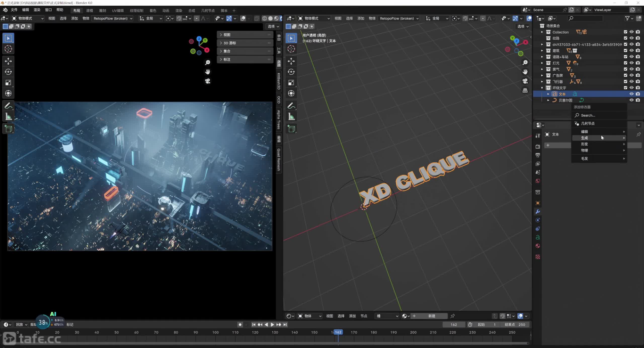Image resolution: width=644 pixels, height=348 pixels.
Task: Select the Transform tool in right viewport
Action: click(x=291, y=94)
